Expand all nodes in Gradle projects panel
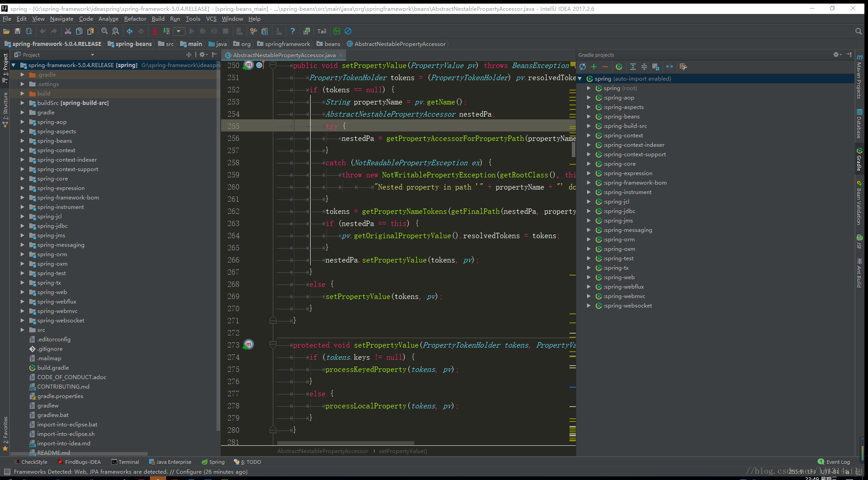Image resolution: width=868 pixels, height=480 pixels. click(633, 67)
